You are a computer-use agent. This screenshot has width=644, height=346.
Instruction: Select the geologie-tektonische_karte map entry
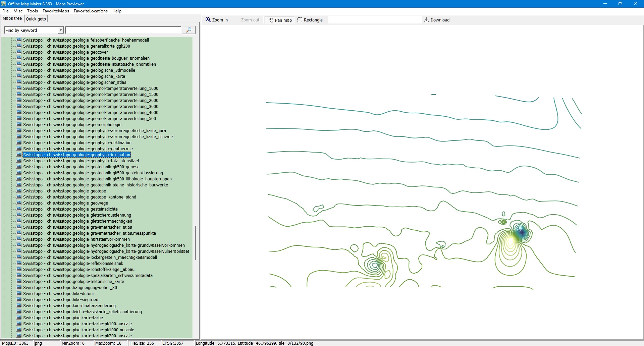click(x=73, y=281)
